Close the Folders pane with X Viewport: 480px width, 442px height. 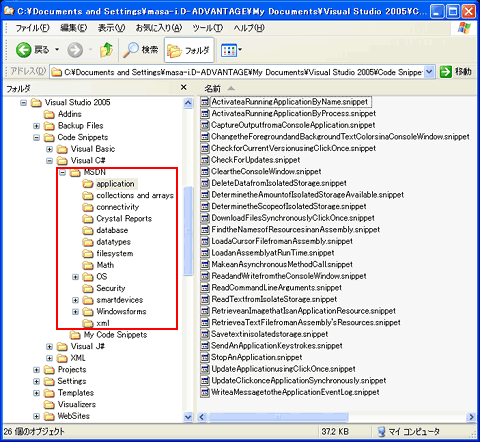(183, 87)
